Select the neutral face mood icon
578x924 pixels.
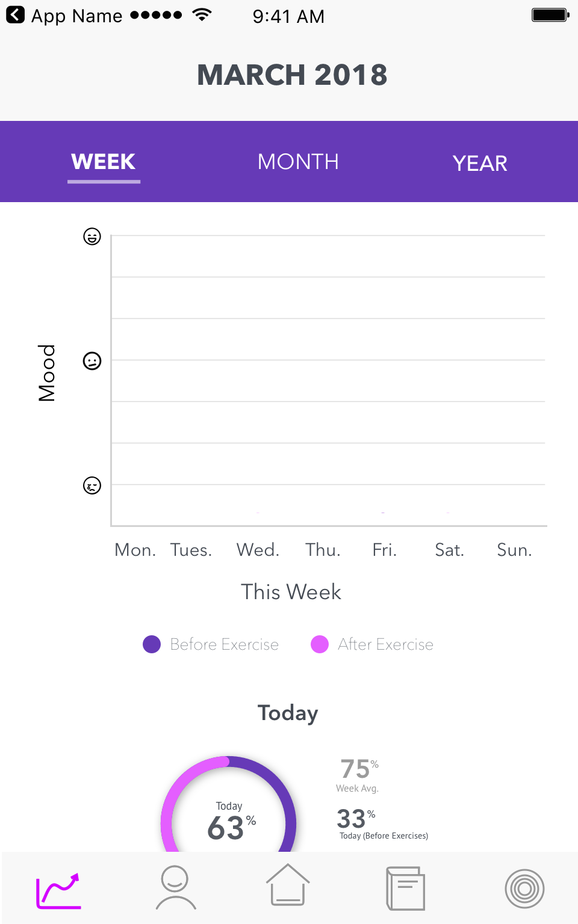point(92,361)
